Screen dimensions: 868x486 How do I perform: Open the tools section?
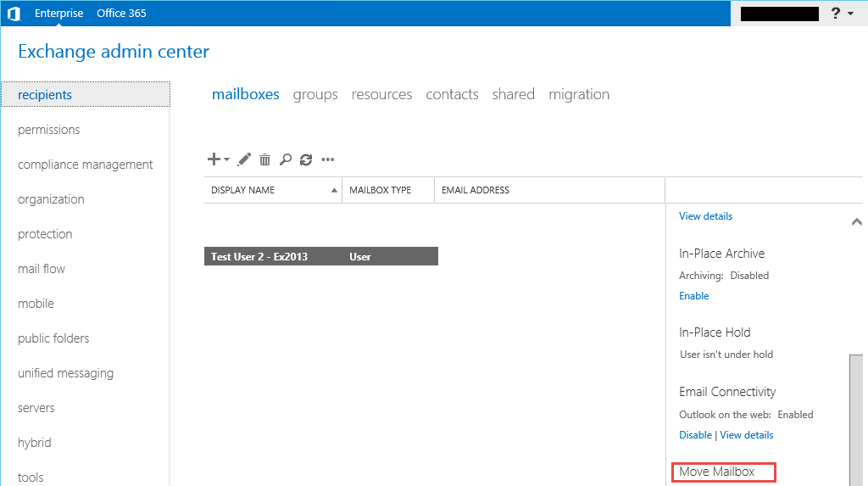coord(31,478)
